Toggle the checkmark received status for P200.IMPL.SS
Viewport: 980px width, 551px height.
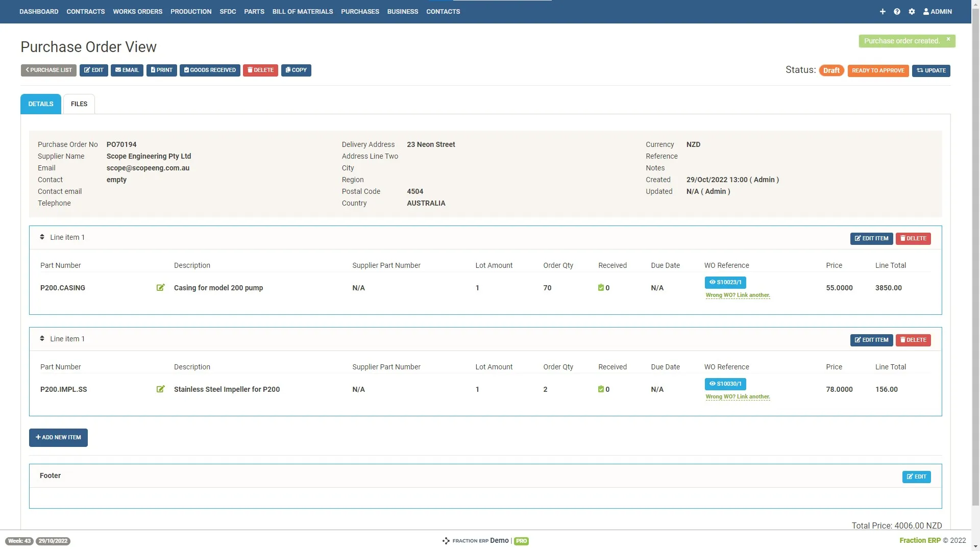click(601, 389)
